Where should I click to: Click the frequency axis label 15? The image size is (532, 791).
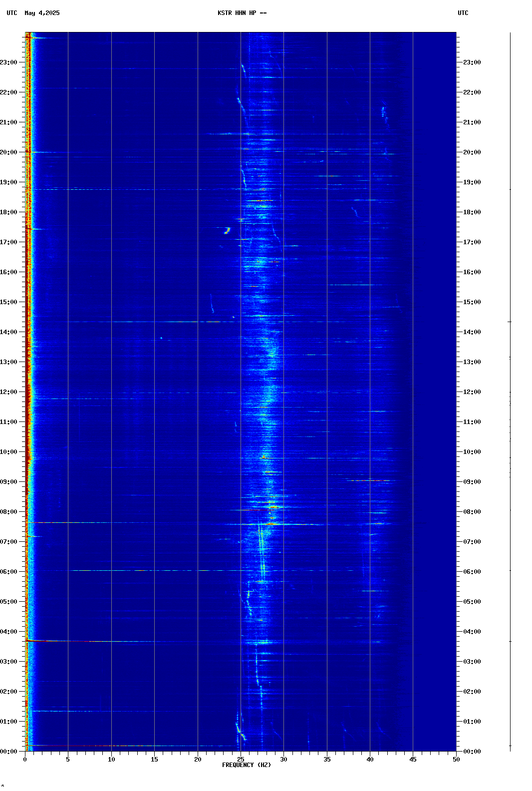click(x=154, y=760)
